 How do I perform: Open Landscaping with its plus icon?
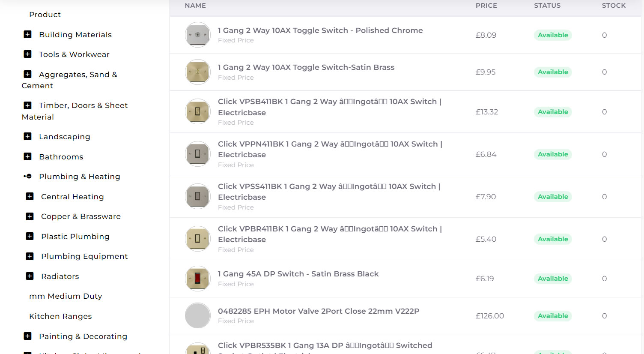(28, 136)
